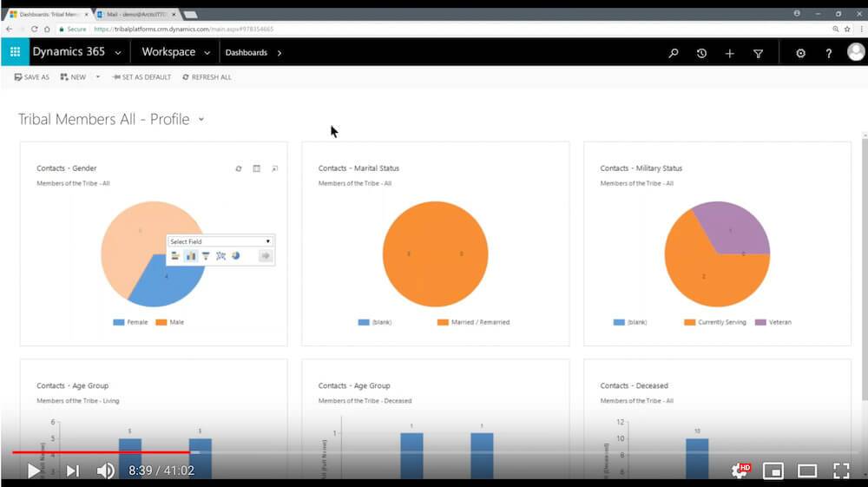Image resolution: width=868 pixels, height=487 pixels.
Task: Open the Select Field dropdown
Action: [220, 241]
